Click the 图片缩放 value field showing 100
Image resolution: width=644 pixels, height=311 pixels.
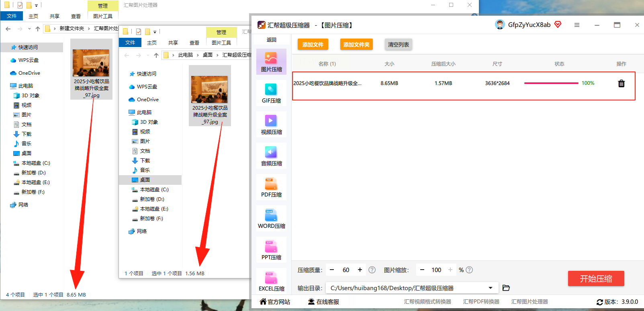(x=436, y=270)
